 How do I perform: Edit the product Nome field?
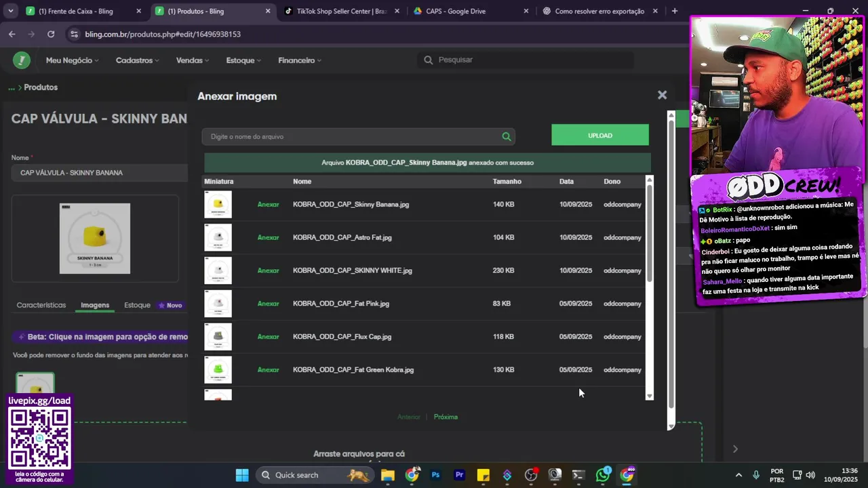click(100, 173)
